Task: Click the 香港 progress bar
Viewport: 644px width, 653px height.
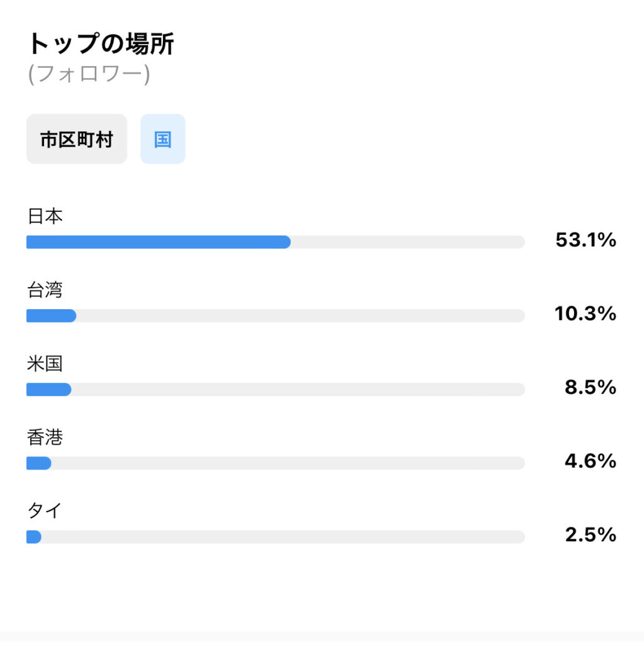Action: (275, 463)
